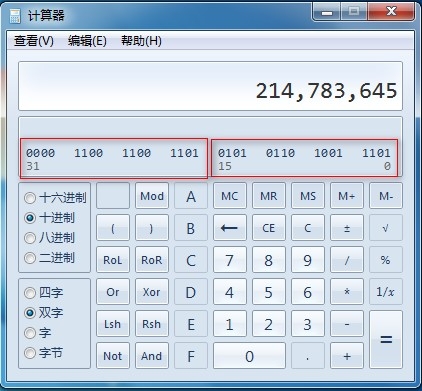The height and width of the screenshot is (391, 422).
Task: Click the reciprocal 1/x button
Action: click(386, 292)
